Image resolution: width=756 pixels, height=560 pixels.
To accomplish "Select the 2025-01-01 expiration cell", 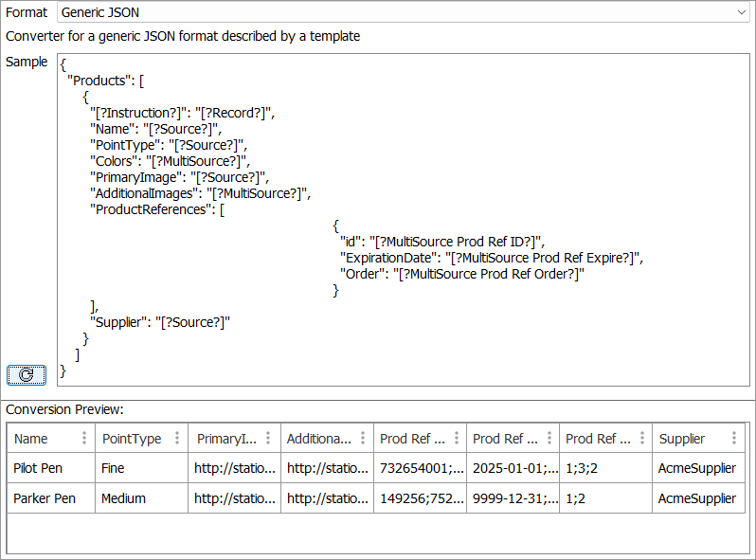I will [513, 468].
